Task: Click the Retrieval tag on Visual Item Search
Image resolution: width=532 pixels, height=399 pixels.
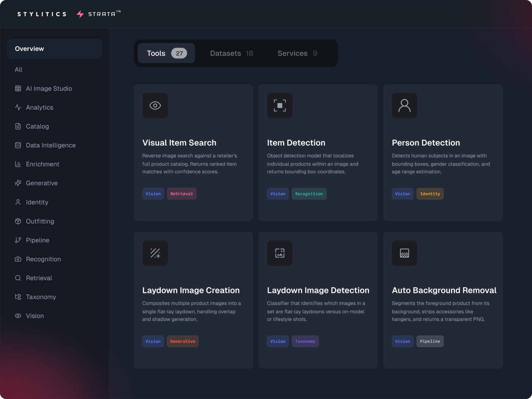Action: click(182, 194)
